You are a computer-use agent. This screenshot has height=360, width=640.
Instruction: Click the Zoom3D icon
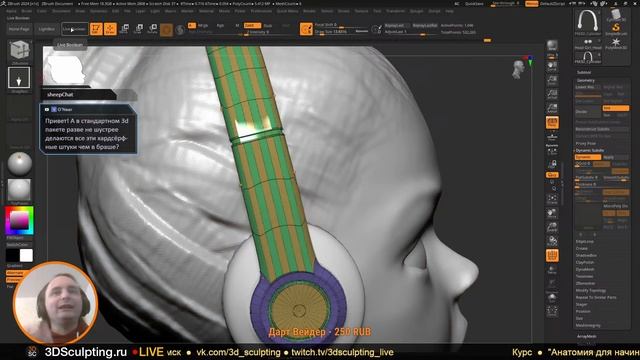pos(552,227)
